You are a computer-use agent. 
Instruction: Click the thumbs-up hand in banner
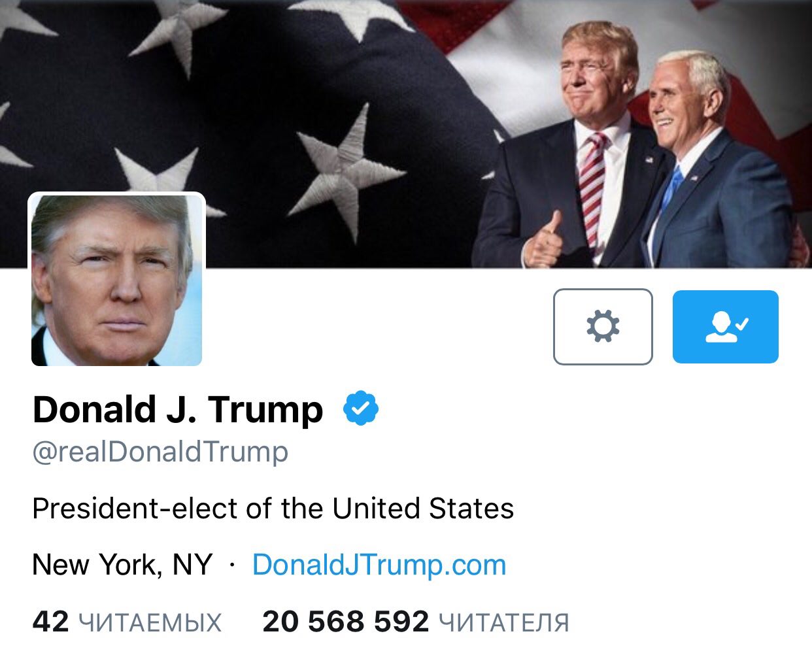coord(545,241)
